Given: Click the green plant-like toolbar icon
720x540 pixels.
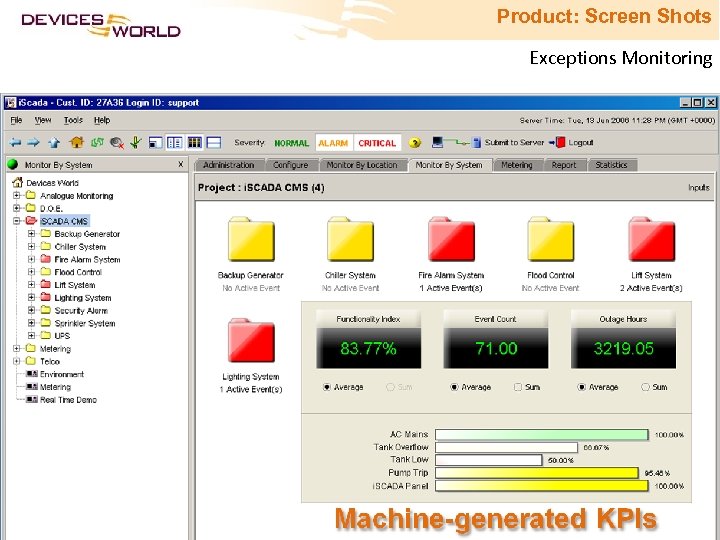Looking at the screenshot, I should 136,142.
